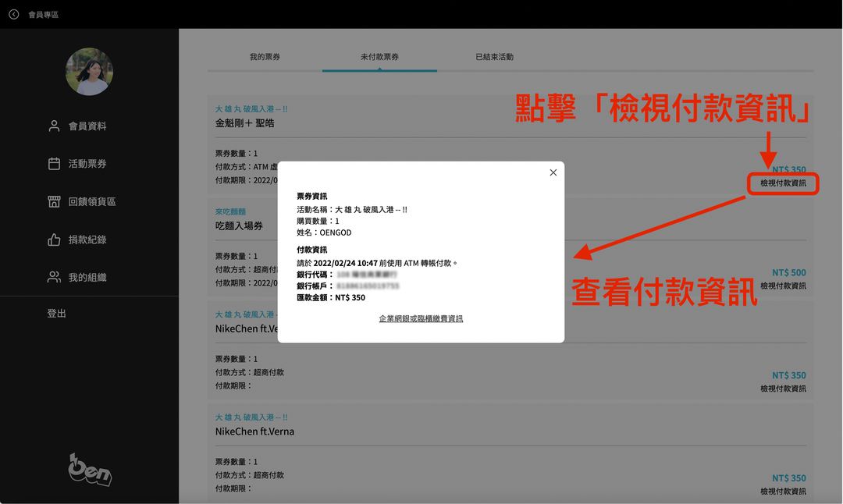This screenshot has height=504, width=843.
Task: Open the 活動票券 menu item label
Action: (x=87, y=164)
